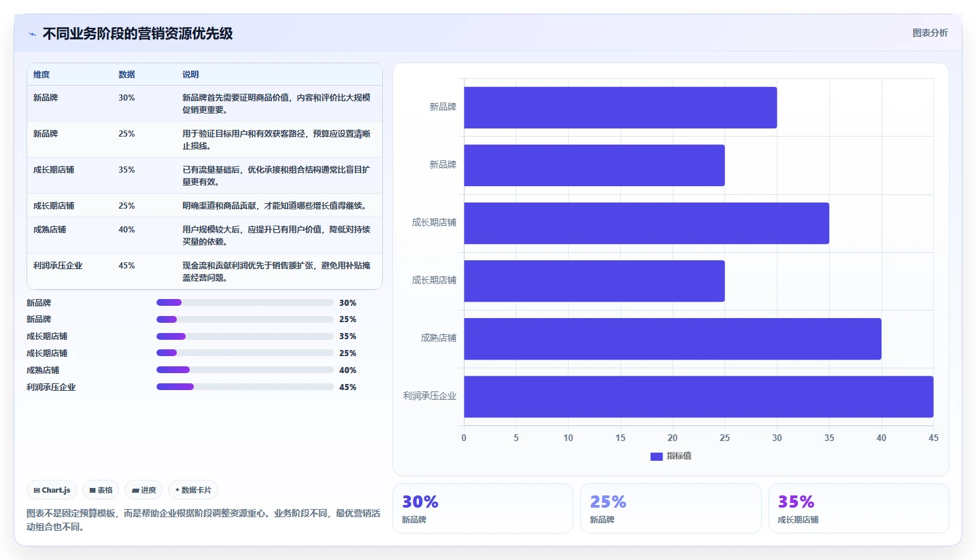The width and height of the screenshot is (976, 560).
Task: Click the table description starting 现金流和贡献利润
Action: [276, 271]
